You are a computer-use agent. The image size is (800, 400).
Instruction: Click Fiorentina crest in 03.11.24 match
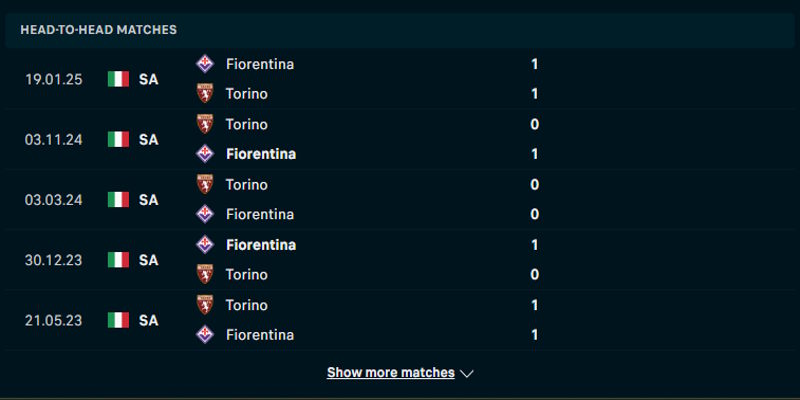205,154
